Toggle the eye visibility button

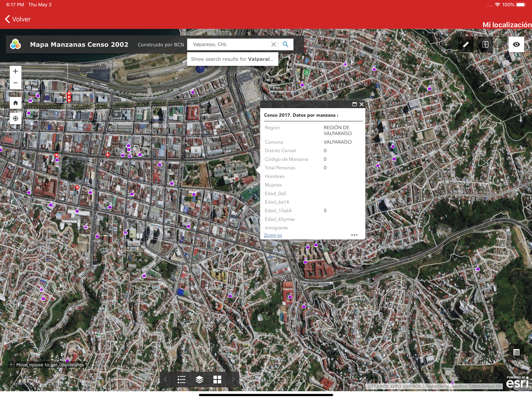(516, 45)
